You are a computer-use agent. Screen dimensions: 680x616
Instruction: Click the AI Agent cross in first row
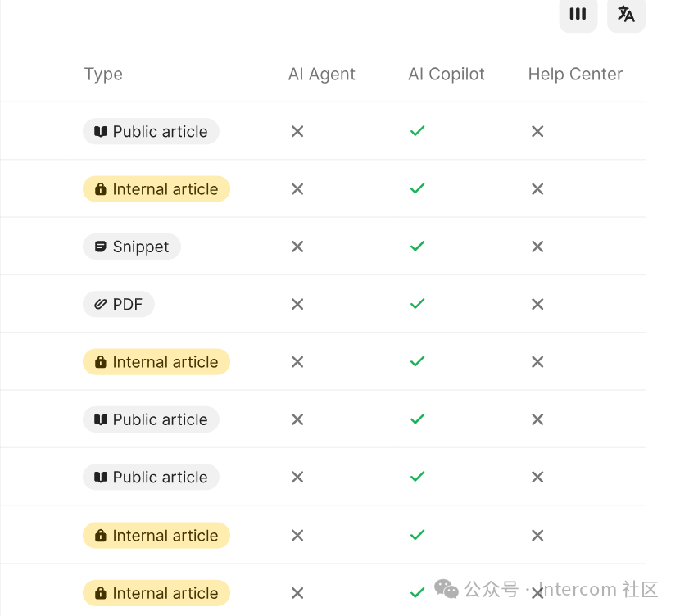click(x=297, y=131)
